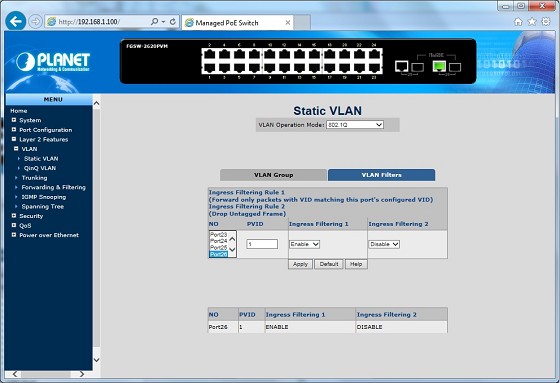Select the VLAN Filters tab
560x383 pixels.
pos(381,175)
